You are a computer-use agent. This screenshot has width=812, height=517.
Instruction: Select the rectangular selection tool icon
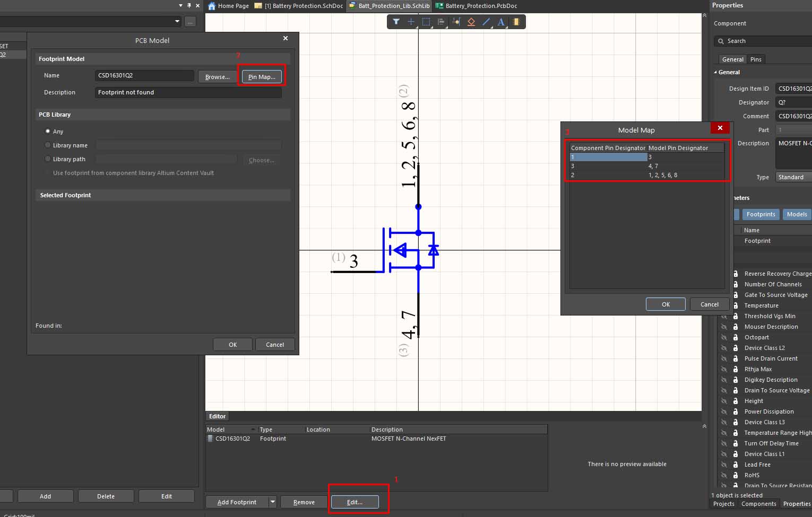click(426, 22)
